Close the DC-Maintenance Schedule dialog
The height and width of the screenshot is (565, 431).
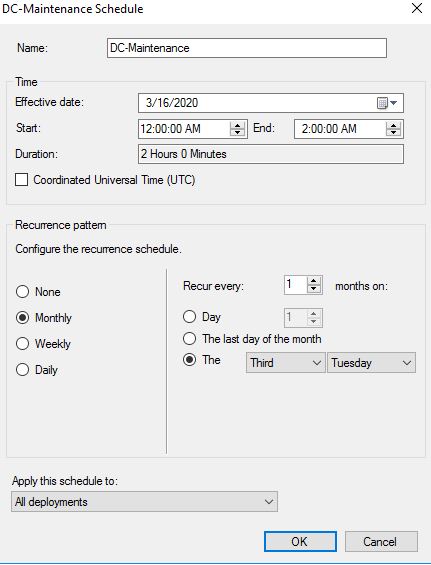click(417, 8)
